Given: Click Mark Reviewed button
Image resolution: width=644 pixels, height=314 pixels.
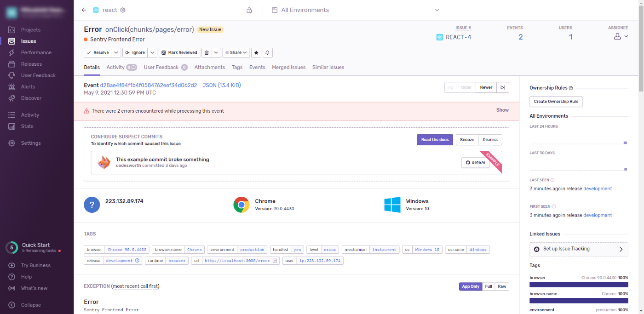Looking at the screenshot, I should click(179, 52).
